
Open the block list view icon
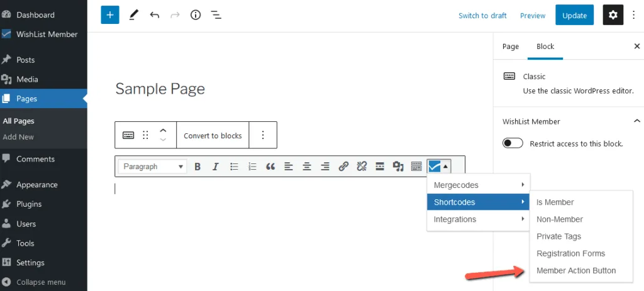tap(216, 16)
